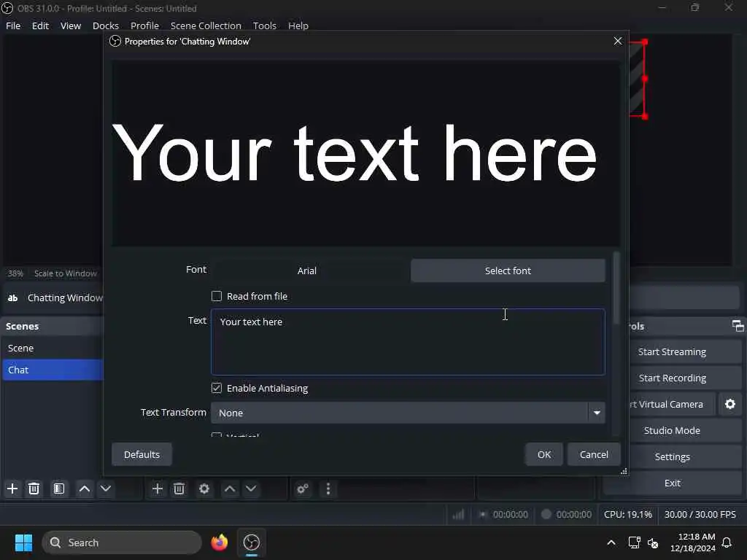Confirm with OK button
Screen dimensions: 747x560
tap(544, 454)
